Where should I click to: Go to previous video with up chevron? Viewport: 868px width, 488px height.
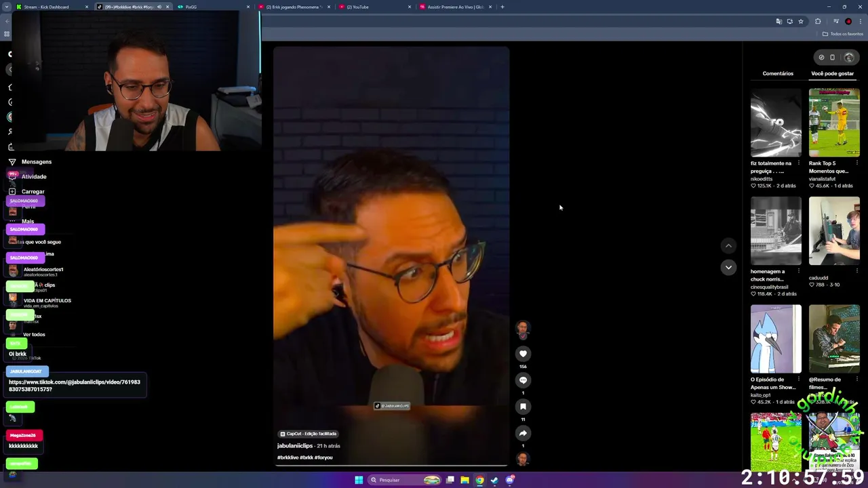click(x=728, y=245)
